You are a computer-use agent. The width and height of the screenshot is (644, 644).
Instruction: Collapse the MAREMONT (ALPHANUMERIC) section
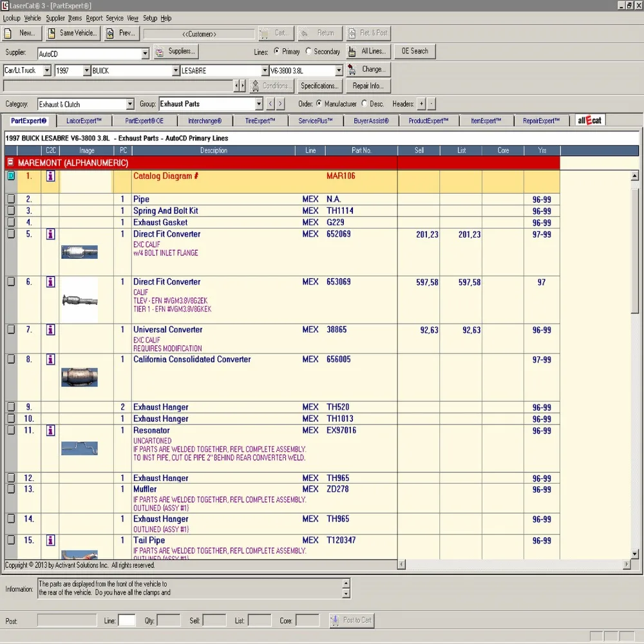coord(10,163)
